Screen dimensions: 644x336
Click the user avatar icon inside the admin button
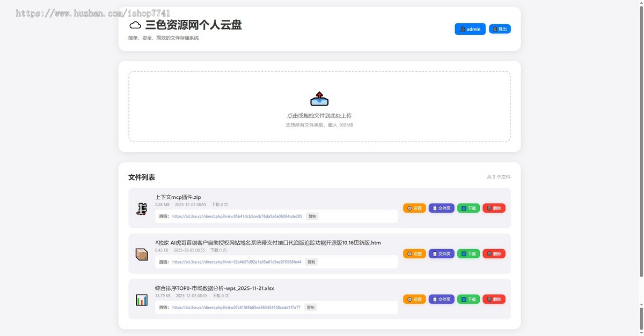click(x=463, y=29)
